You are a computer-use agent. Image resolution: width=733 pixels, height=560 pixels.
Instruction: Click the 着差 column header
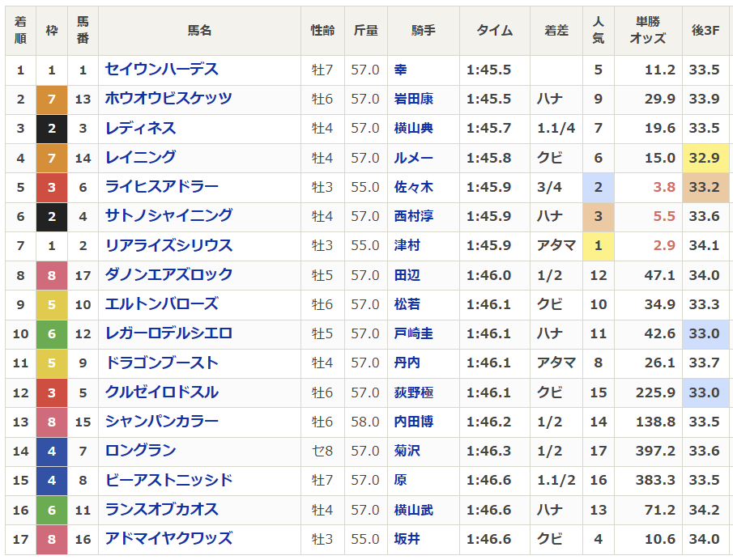pos(556,31)
